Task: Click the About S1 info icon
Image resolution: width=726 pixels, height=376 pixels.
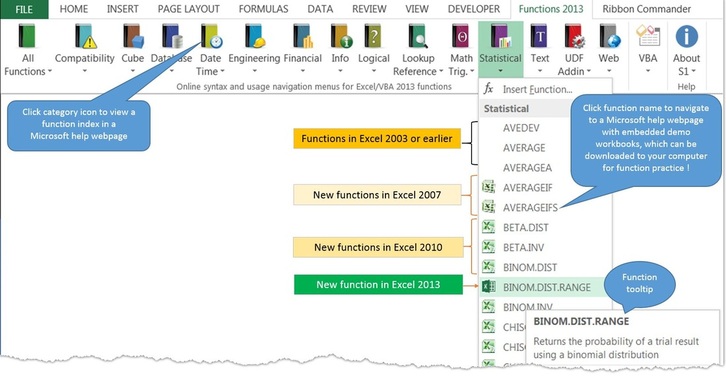Action: (686, 36)
